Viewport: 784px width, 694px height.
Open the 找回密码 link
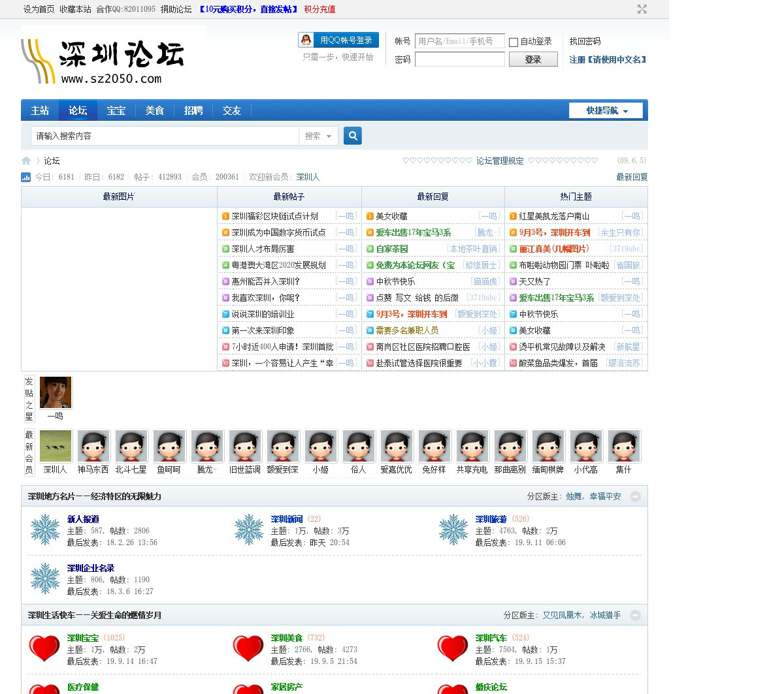[585, 41]
